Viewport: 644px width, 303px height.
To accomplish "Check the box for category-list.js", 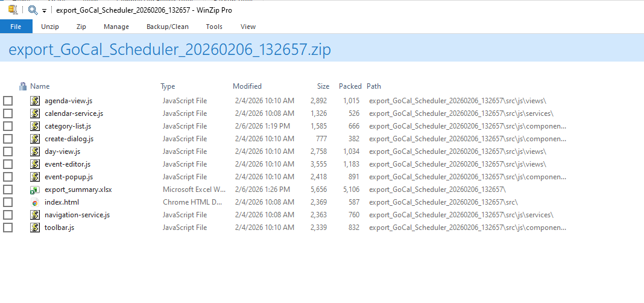I will 8,126.
